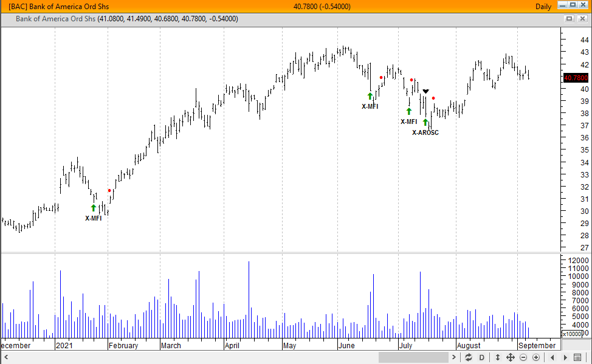Image resolution: width=592 pixels, height=364 pixels.
Task: Click the 35 price axis label
Action: 585,150
